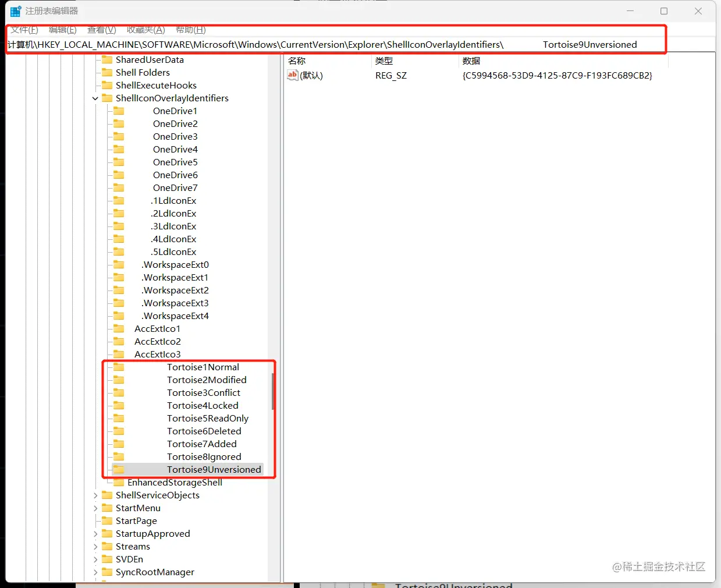Select the (默认) value entry
This screenshot has width=721, height=588.
tap(311, 76)
